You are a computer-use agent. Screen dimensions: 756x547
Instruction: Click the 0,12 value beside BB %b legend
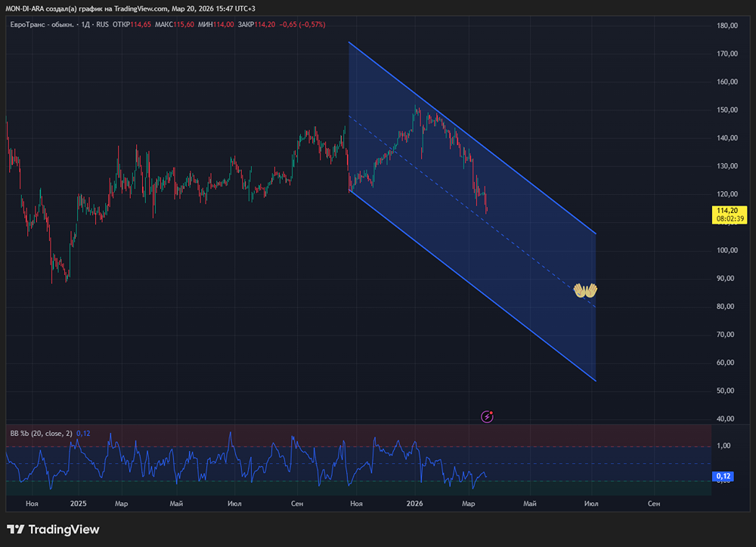click(83, 433)
